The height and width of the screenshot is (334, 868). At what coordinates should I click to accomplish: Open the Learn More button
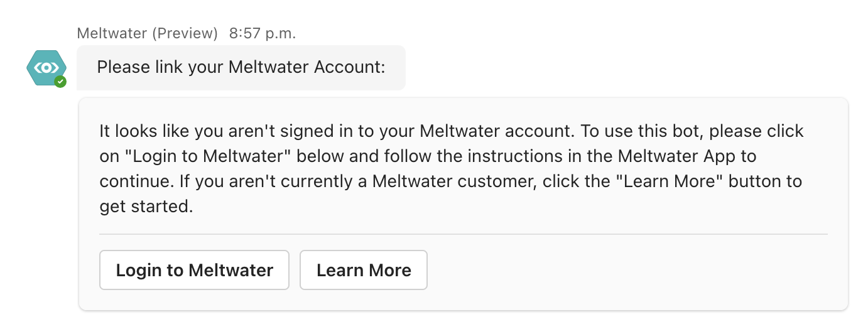click(364, 270)
